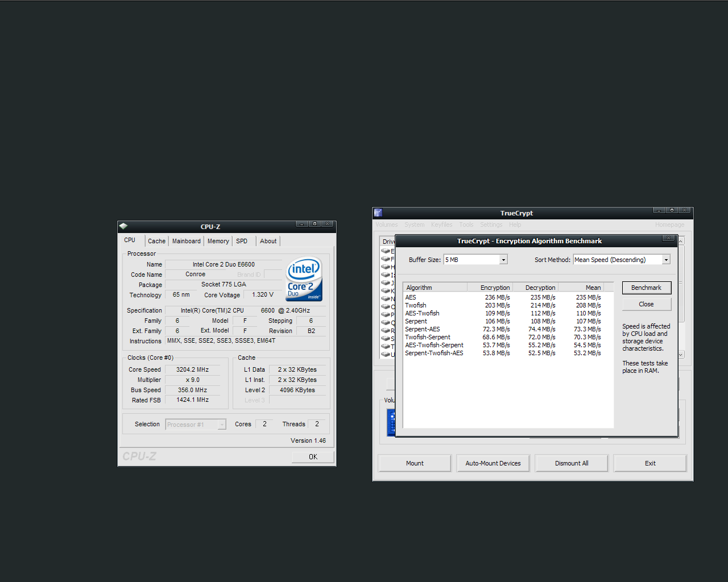Image resolution: width=728 pixels, height=582 pixels.
Task: Click the drive list scroll-up arrow
Action: (681, 241)
